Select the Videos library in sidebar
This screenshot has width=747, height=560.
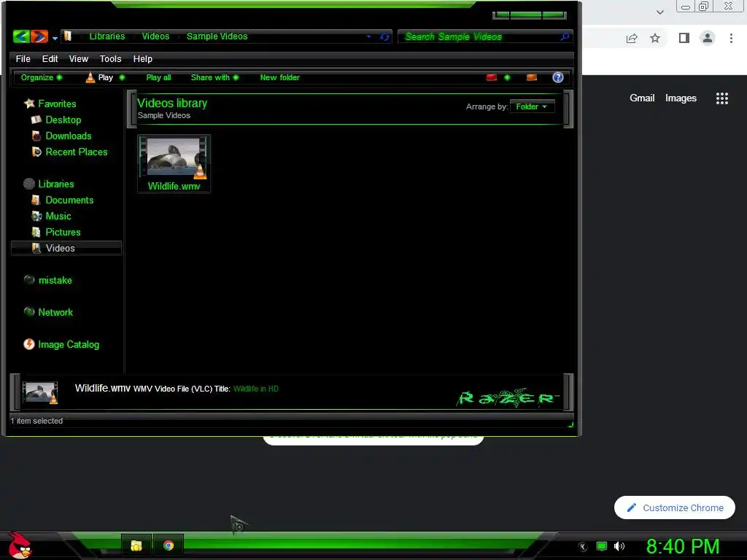66,248
